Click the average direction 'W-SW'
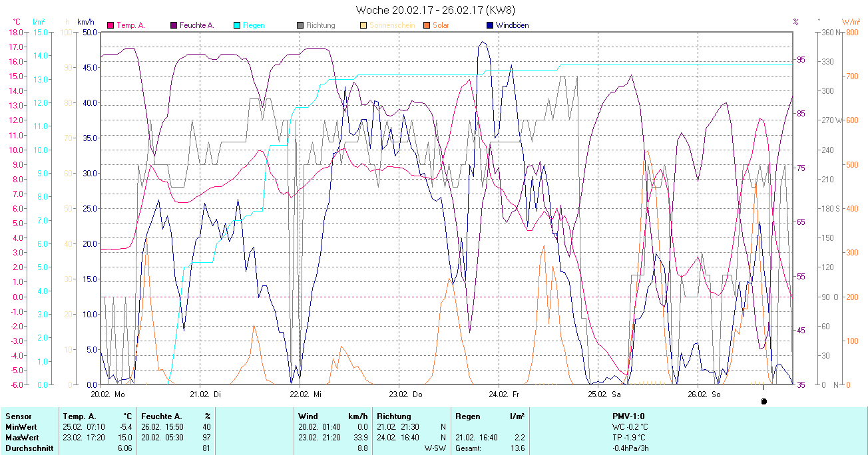Viewport: 868px width, 455px height. [435, 448]
